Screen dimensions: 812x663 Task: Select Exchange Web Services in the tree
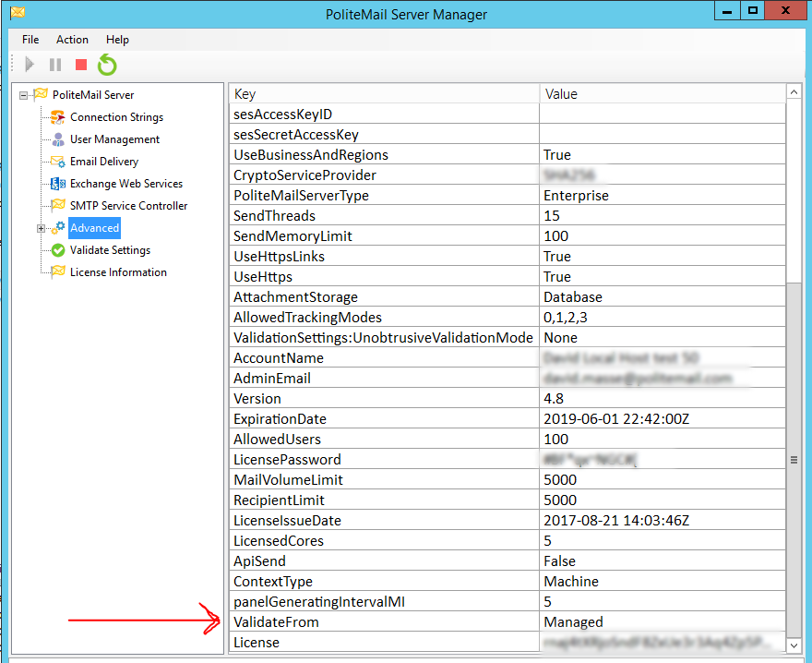click(x=126, y=184)
